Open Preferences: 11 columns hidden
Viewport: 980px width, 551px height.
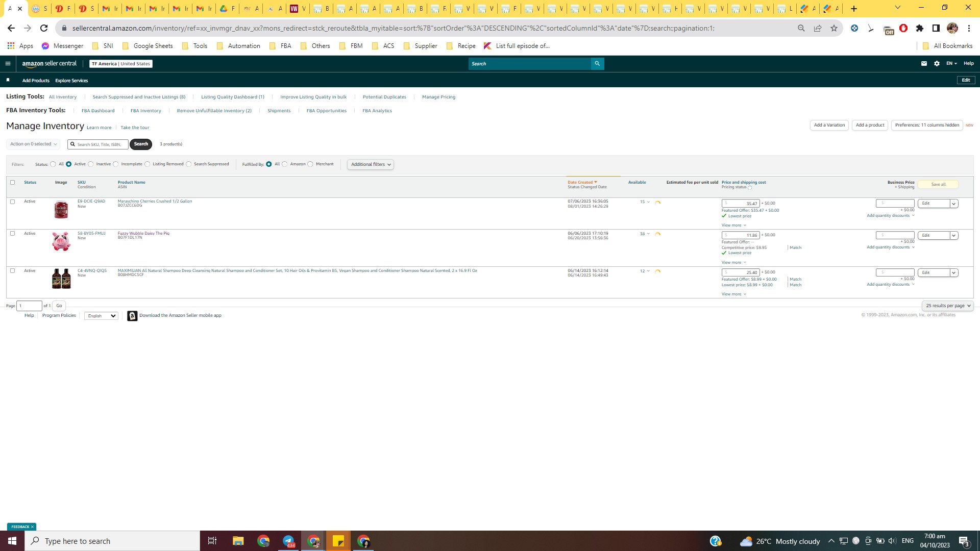point(927,125)
